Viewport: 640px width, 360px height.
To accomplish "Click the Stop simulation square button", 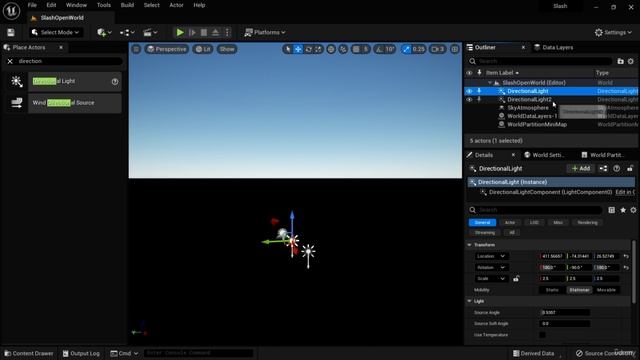I will click(203, 32).
